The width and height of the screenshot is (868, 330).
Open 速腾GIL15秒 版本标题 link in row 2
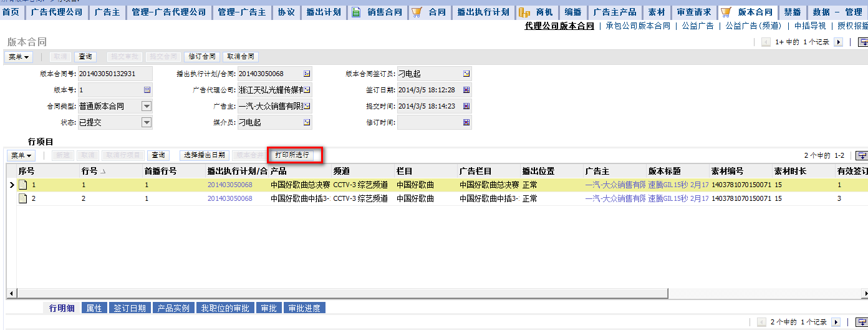[x=678, y=198]
